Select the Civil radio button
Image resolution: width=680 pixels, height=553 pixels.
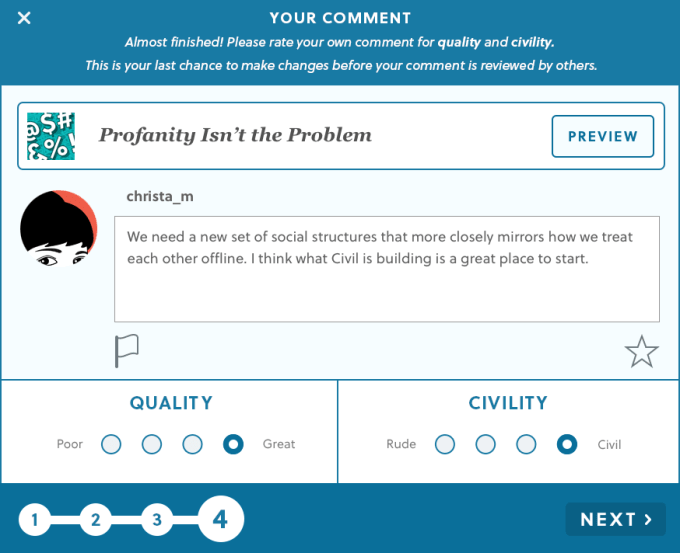pyautogui.click(x=567, y=444)
